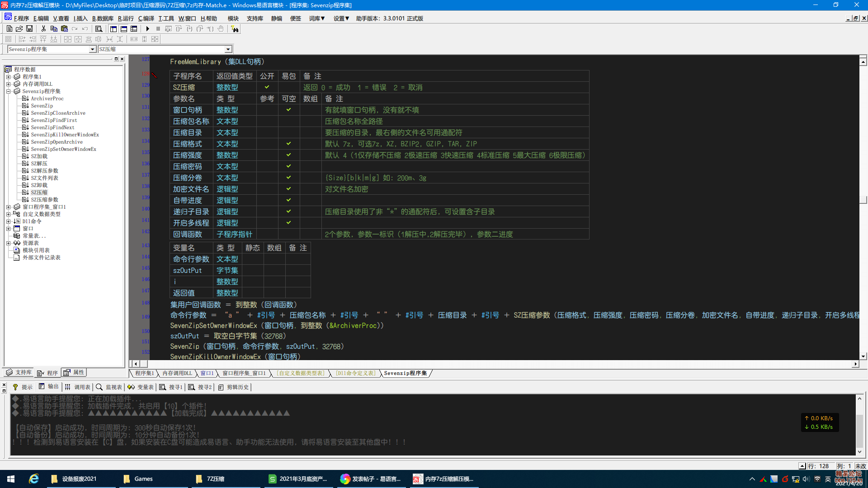The height and width of the screenshot is (488, 868).
Task: Click the Cut scissors icon
Action: click(43, 28)
